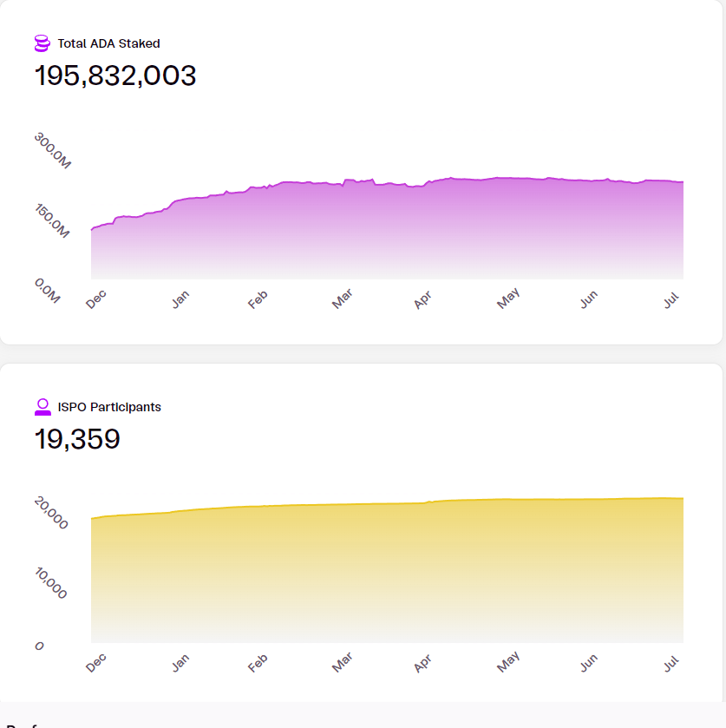The height and width of the screenshot is (728, 726).
Task: Click the 150.0M axis label
Action: (x=52, y=221)
